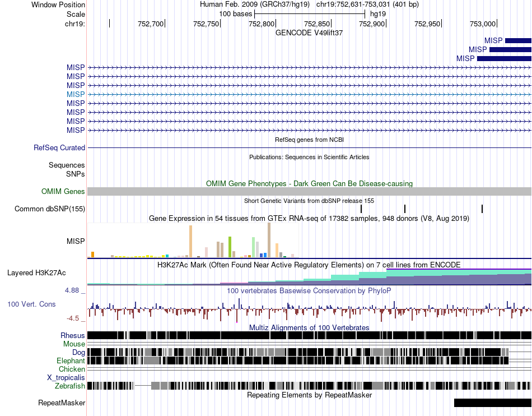532x416 pixels.
Task: Open the RefSeq genes from NCBI title
Action: pos(309,140)
